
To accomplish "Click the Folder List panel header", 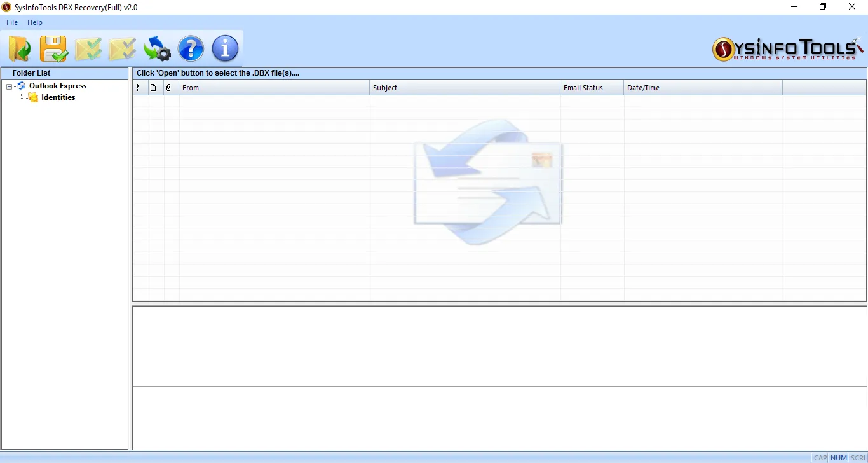I will (x=65, y=73).
